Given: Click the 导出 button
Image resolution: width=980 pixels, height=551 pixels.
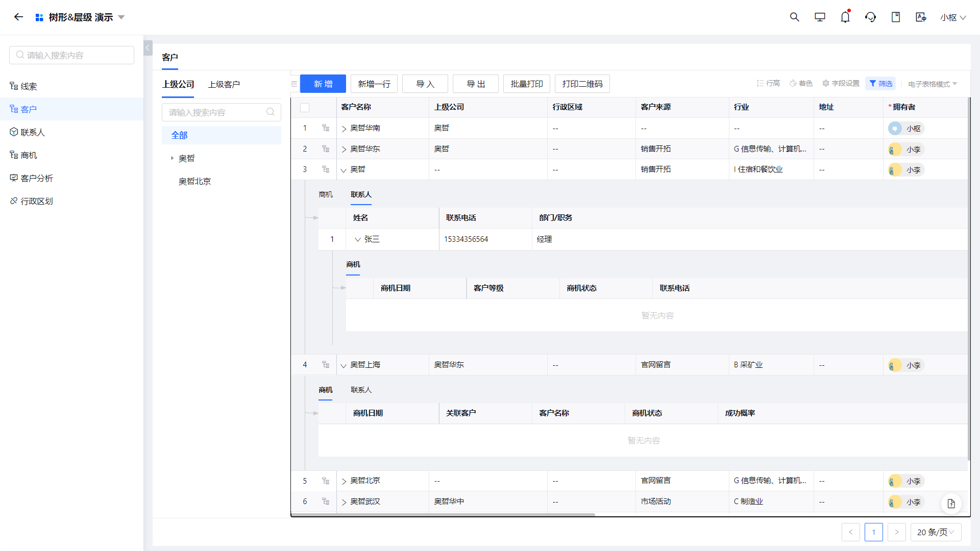Looking at the screenshot, I should click(476, 84).
